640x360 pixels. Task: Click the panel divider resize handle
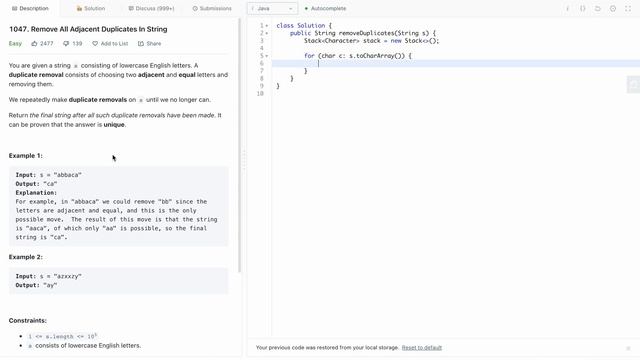[244, 160]
